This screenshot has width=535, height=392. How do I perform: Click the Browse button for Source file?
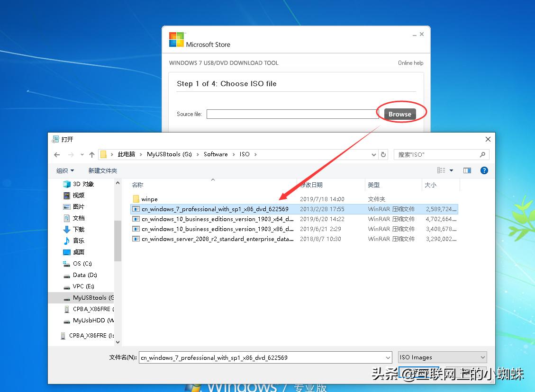pyautogui.click(x=399, y=114)
